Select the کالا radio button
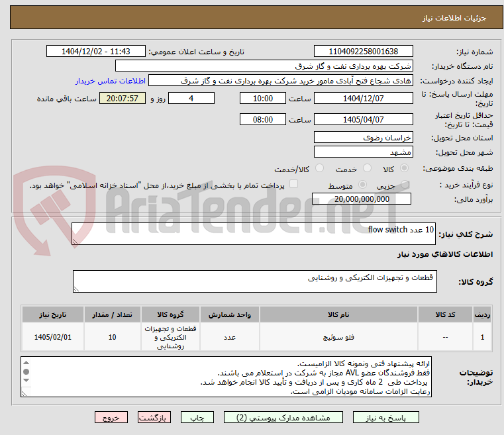The width and height of the screenshot is (504, 435). pos(404,168)
